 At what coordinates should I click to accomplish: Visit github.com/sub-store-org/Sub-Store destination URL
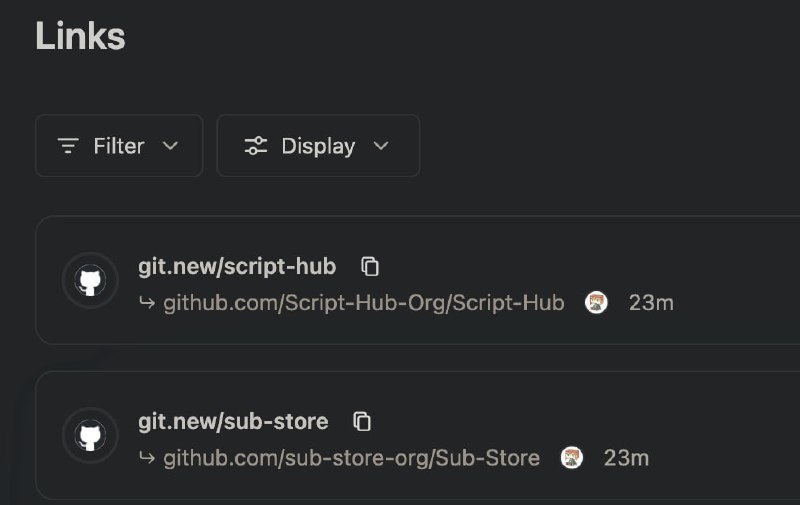click(x=352, y=458)
